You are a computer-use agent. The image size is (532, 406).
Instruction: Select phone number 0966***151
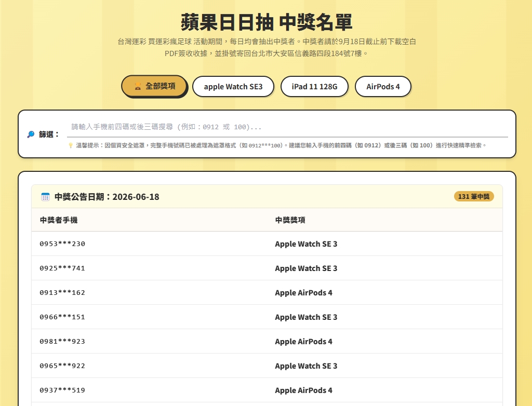[62, 317]
